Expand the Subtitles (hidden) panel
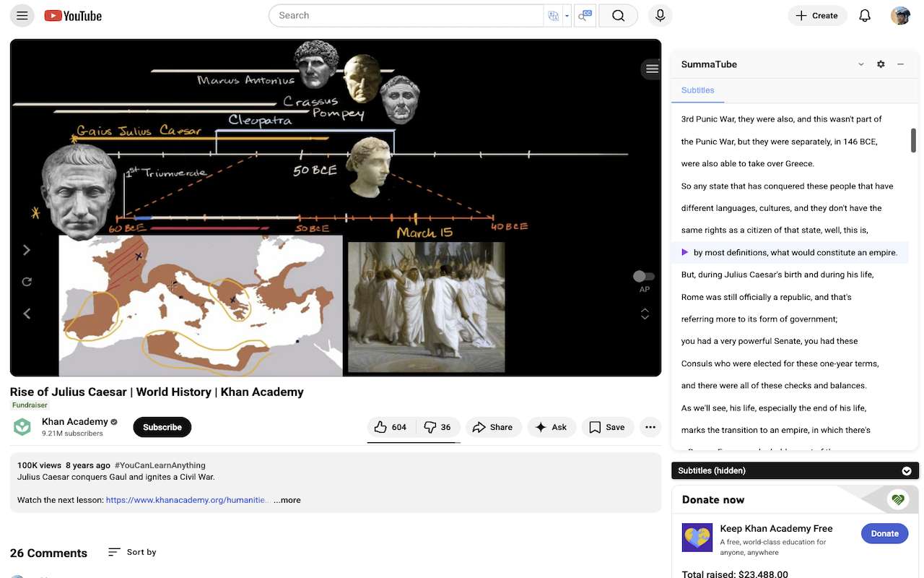The image size is (924, 578). tap(907, 471)
